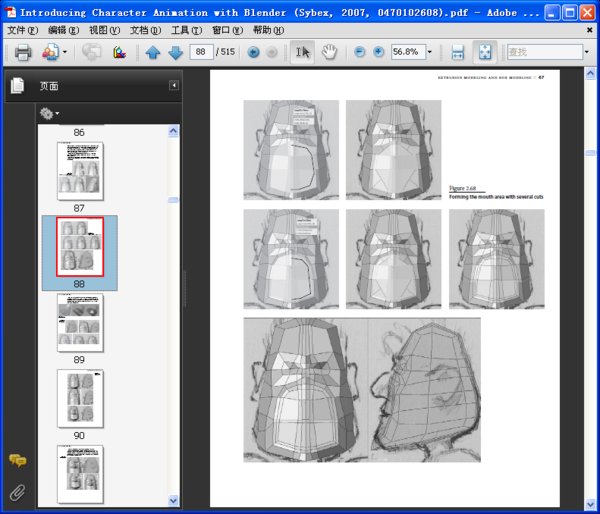Click the caption 'Forming the mouth area with several cuts'

tap(496, 197)
